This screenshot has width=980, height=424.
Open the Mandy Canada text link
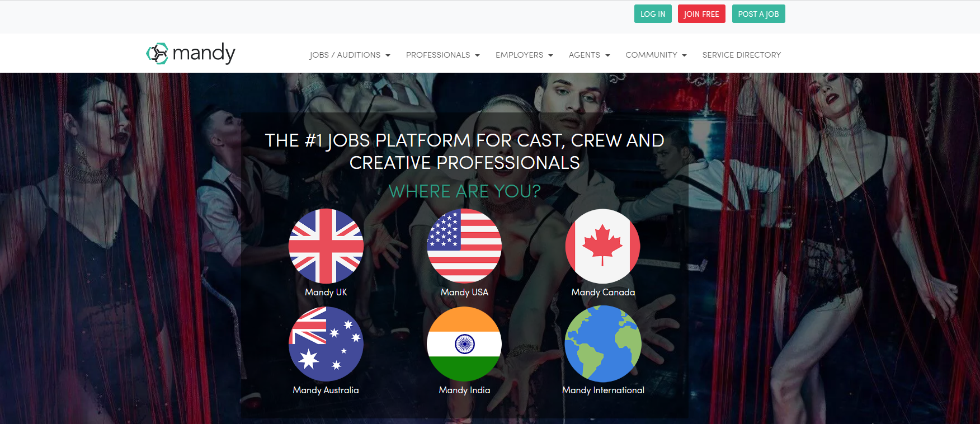[x=603, y=293]
